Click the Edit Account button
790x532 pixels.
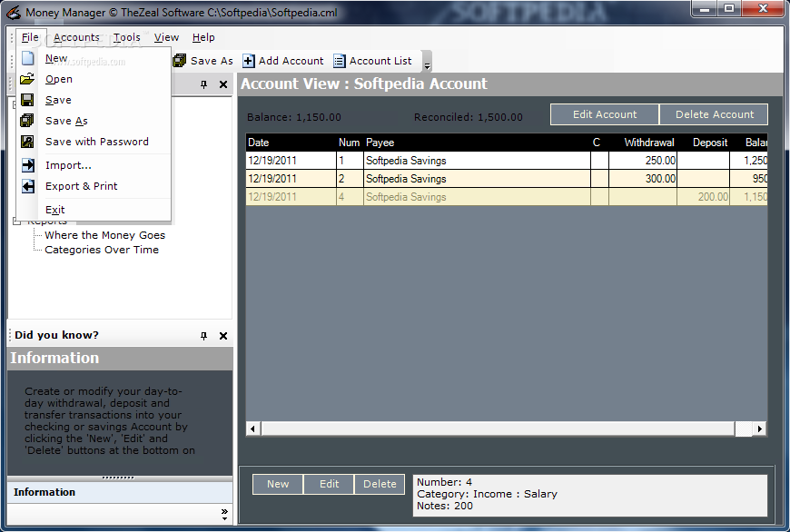click(x=605, y=114)
